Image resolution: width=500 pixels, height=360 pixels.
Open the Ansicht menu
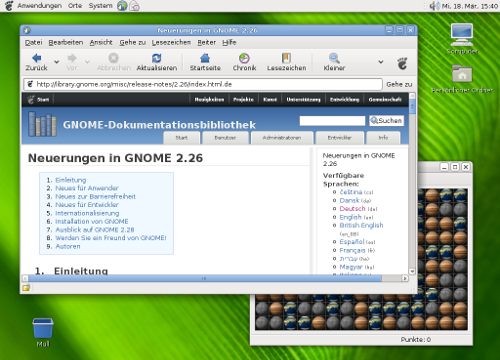pyautogui.click(x=101, y=42)
